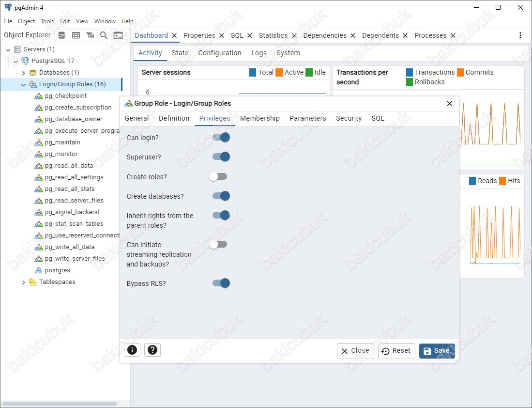
Task: Close the Dependents tab with its X
Action: click(405, 36)
